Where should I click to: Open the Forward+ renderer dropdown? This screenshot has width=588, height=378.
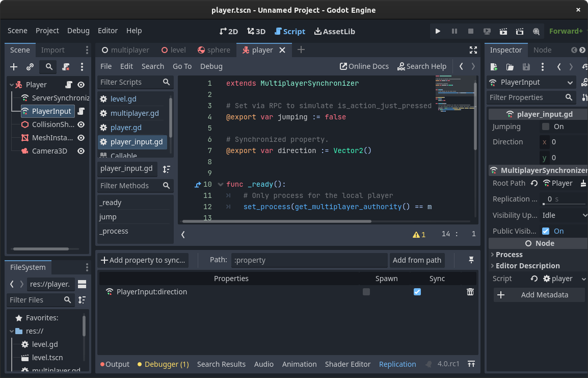[566, 31]
